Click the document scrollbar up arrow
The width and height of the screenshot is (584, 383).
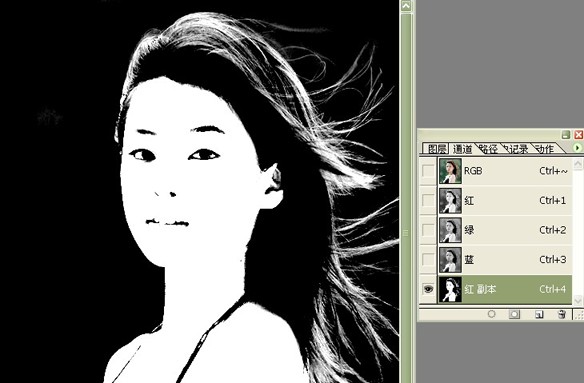(406, 6)
